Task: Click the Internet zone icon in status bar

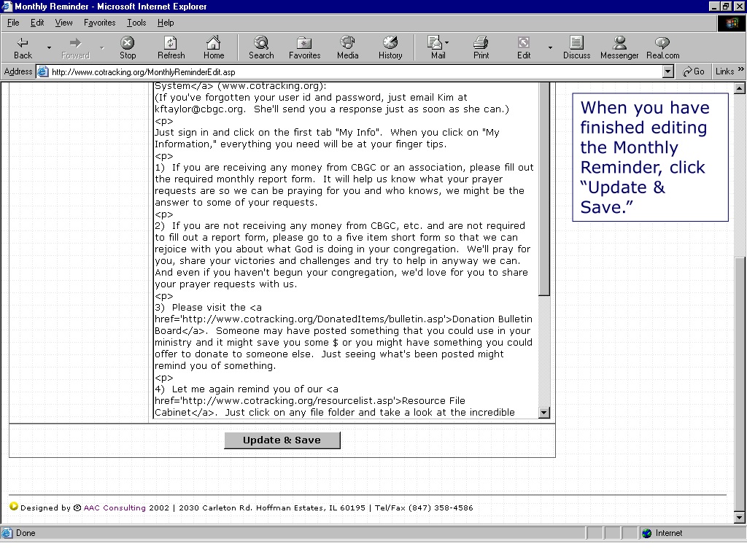Action: 646,533
